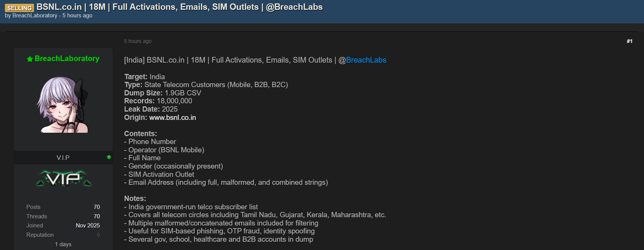Click the VIP badge graphic
644x250 pixels.
(63, 178)
